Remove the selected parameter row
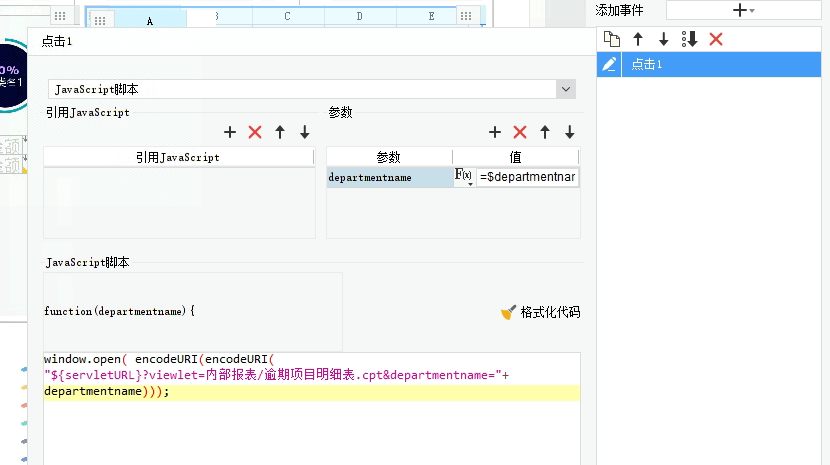The width and height of the screenshot is (830, 465). (520, 132)
